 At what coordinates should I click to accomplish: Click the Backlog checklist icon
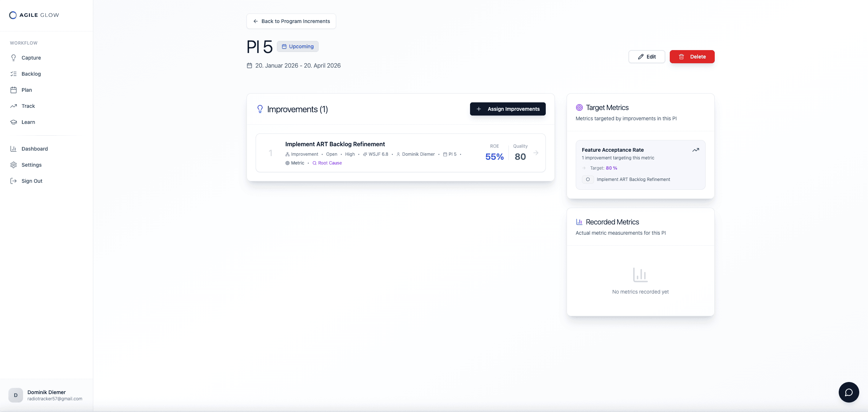pos(14,74)
